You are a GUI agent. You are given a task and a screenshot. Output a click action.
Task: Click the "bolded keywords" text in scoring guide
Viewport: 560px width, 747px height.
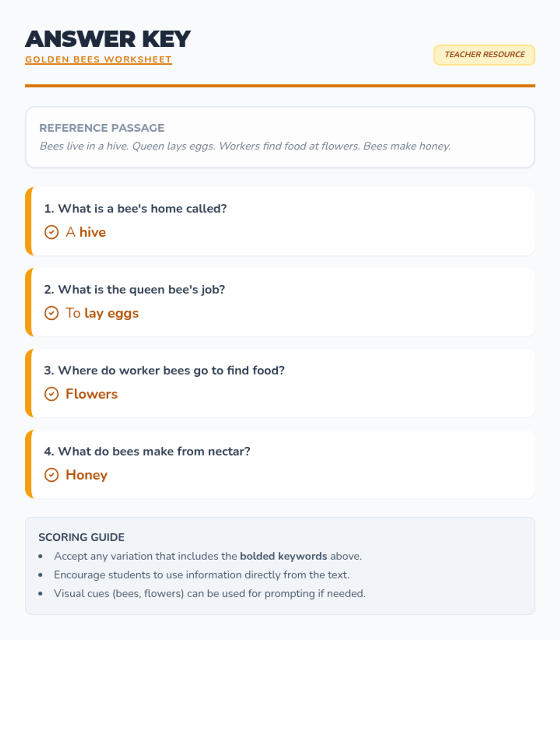click(283, 556)
